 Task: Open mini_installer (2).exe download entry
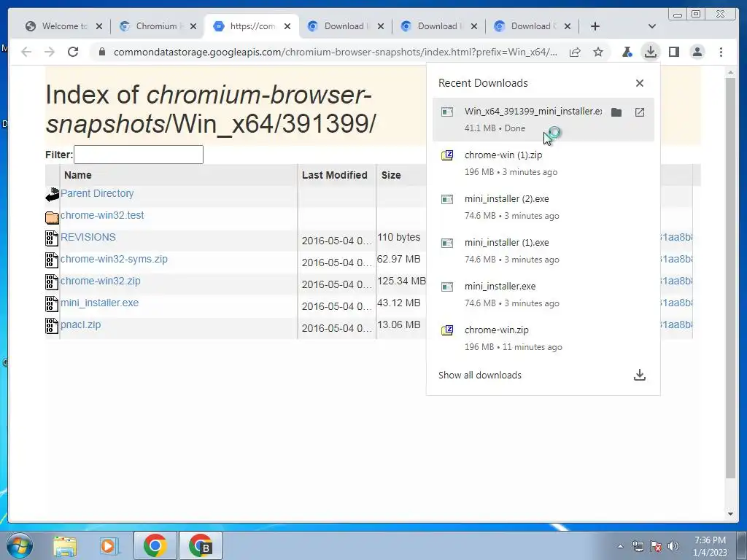pos(543,206)
